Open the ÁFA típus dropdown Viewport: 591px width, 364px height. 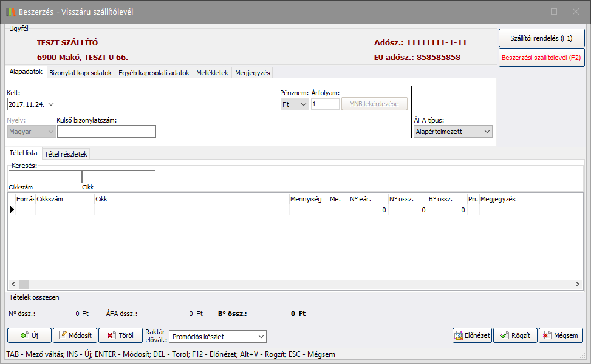[487, 132]
